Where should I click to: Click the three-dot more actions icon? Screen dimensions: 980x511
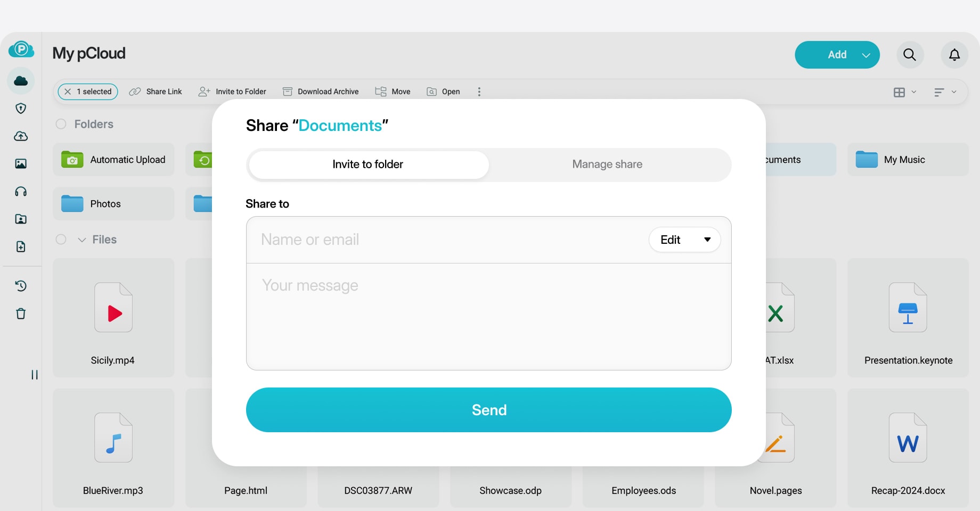point(479,92)
